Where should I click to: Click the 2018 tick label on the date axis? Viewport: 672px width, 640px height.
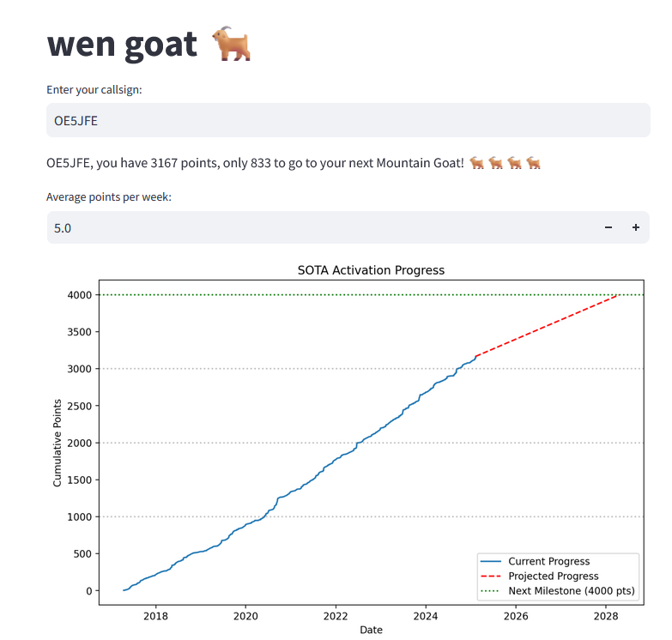155,615
